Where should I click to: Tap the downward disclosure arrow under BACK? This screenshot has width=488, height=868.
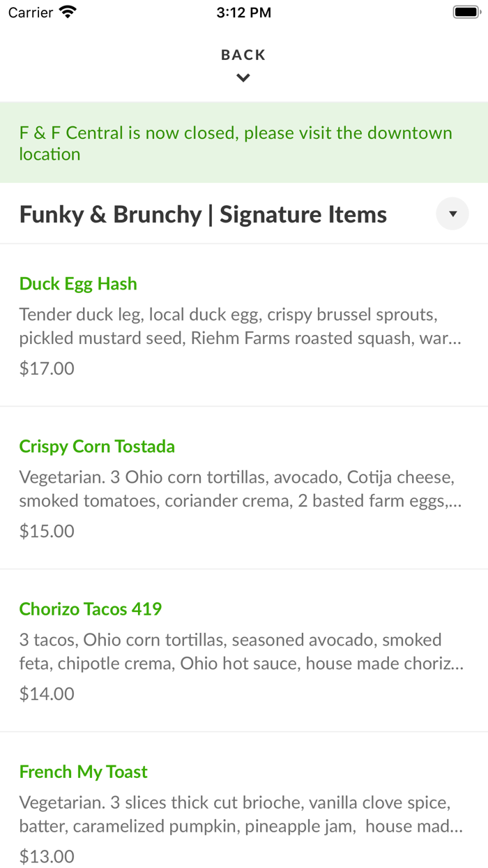pyautogui.click(x=243, y=77)
